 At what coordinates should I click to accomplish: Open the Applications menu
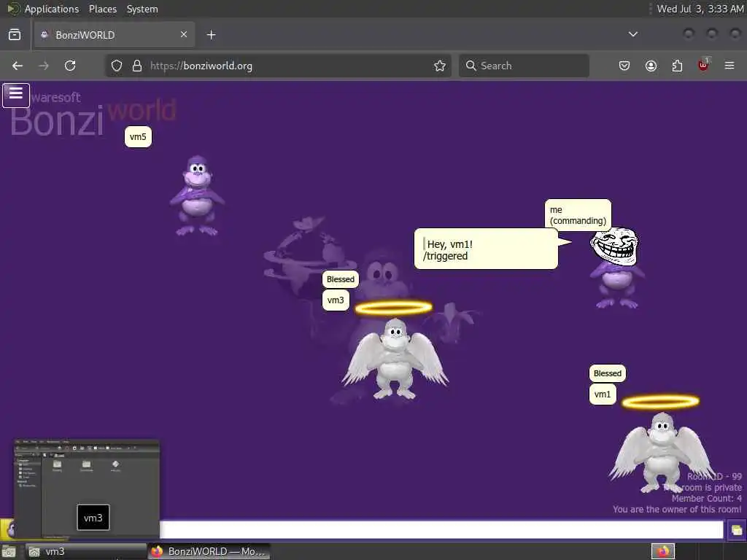52,9
